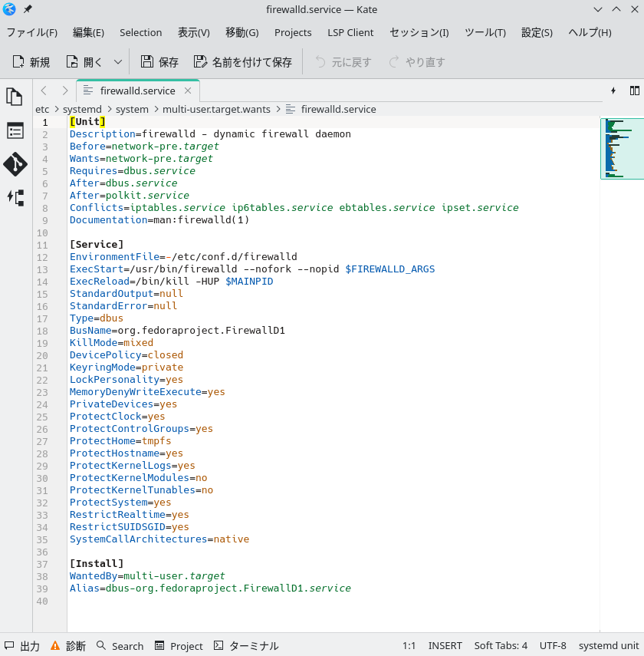Toggle the Terminal panel in bottom bar
Screen dimensions: 644x656
click(246, 646)
